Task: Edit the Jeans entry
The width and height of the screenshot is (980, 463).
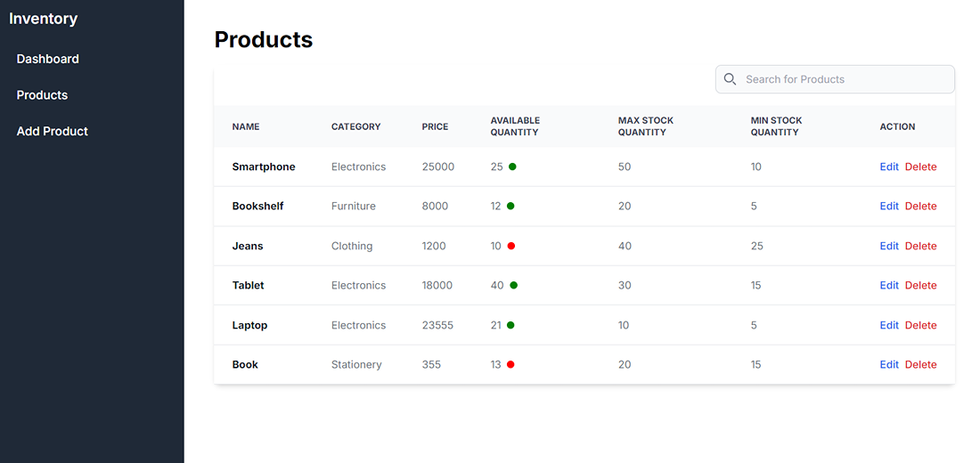Action: [888, 246]
